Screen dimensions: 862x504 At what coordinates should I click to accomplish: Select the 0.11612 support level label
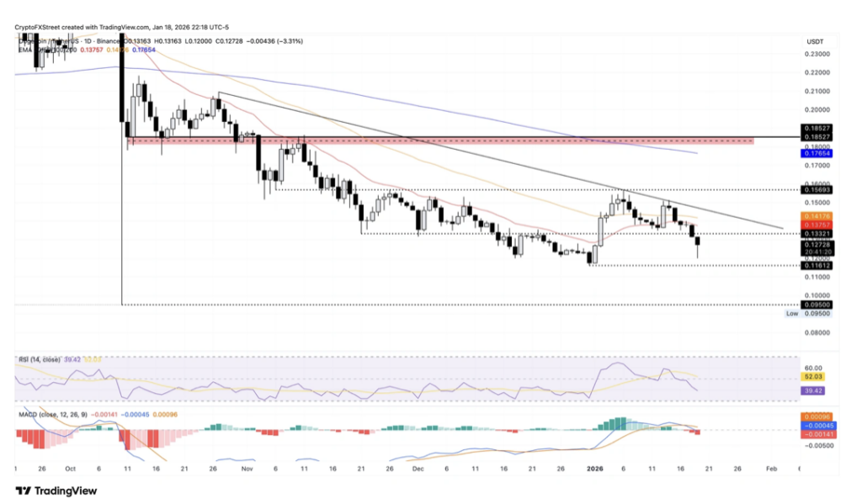point(816,265)
